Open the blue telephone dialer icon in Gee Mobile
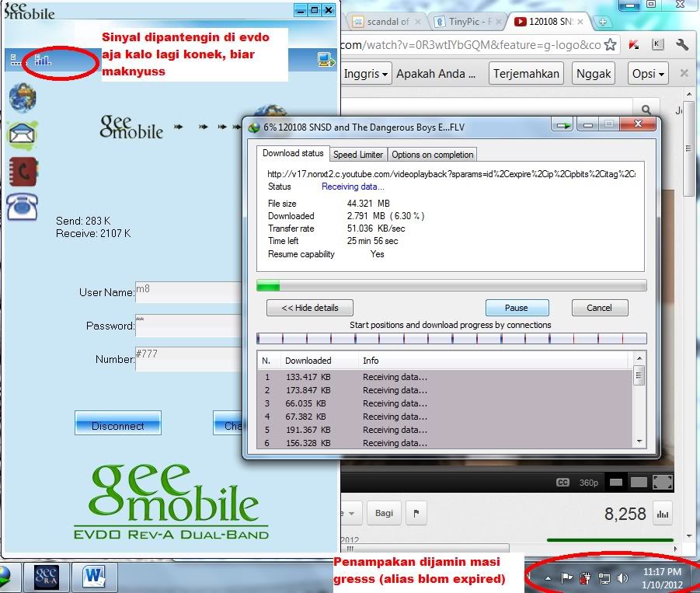 (23, 206)
